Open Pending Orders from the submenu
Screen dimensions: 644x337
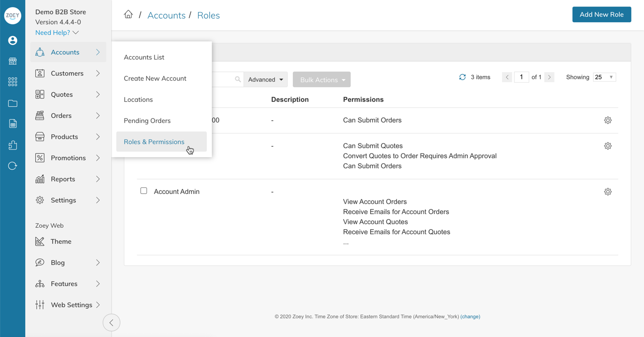(x=147, y=121)
